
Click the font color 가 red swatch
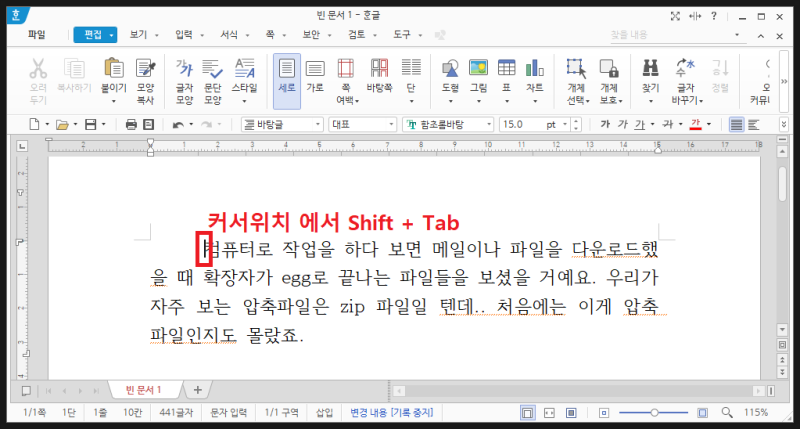click(x=695, y=124)
